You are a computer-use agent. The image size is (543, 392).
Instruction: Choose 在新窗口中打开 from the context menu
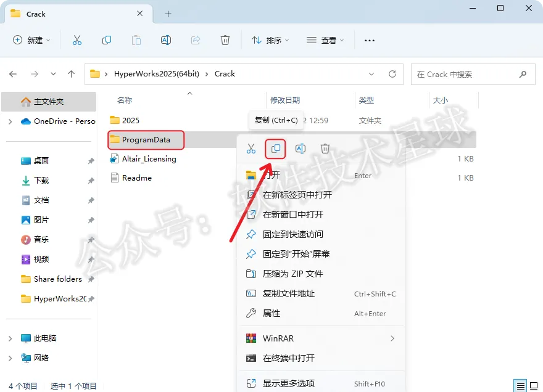coord(321,214)
